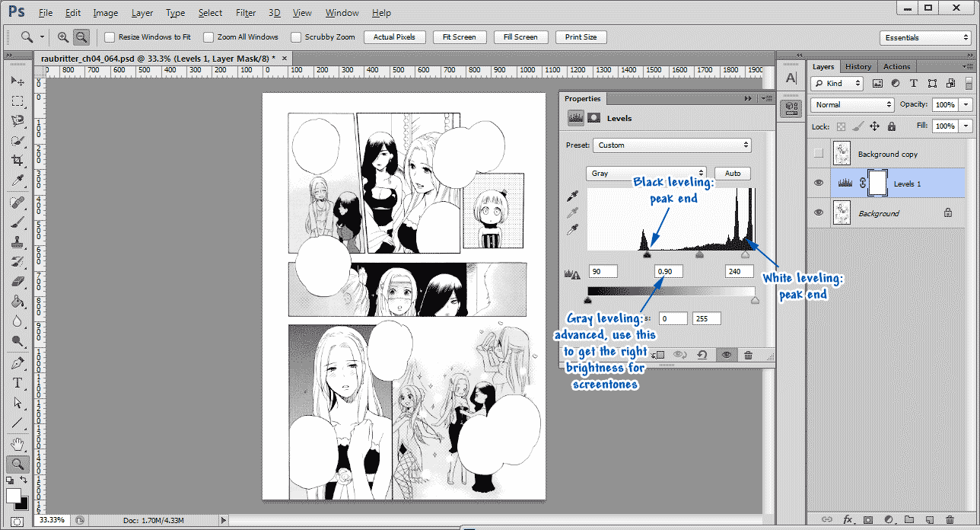The height and width of the screenshot is (530, 980).
Task: Select the Paint Bucket tool
Action: click(x=17, y=302)
